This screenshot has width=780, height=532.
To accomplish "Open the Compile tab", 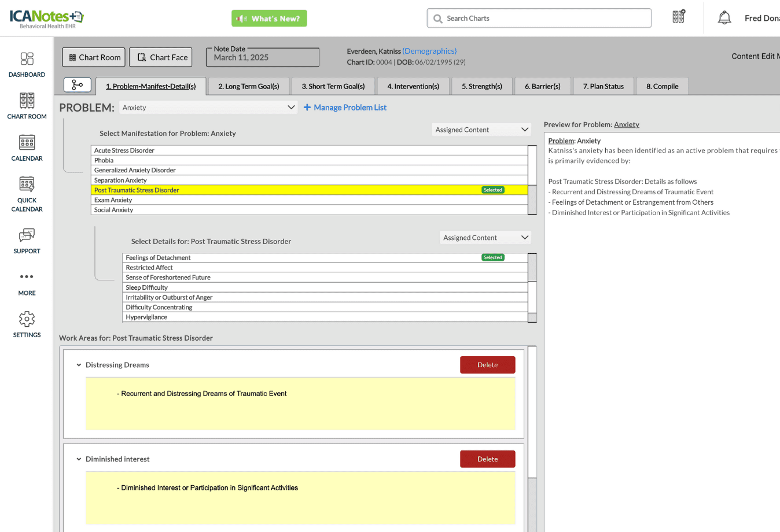I will pyautogui.click(x=662, y=86).
